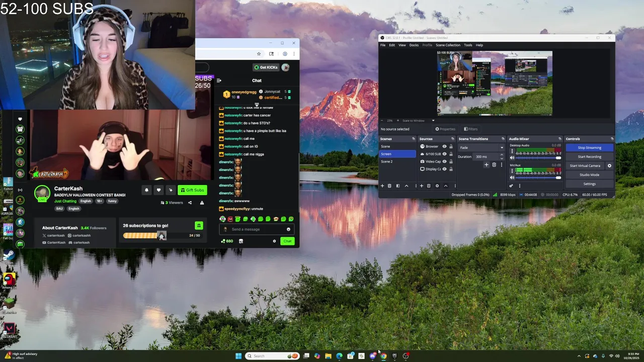Adjust the Mic/Aux volume slider

click(538, 177)
